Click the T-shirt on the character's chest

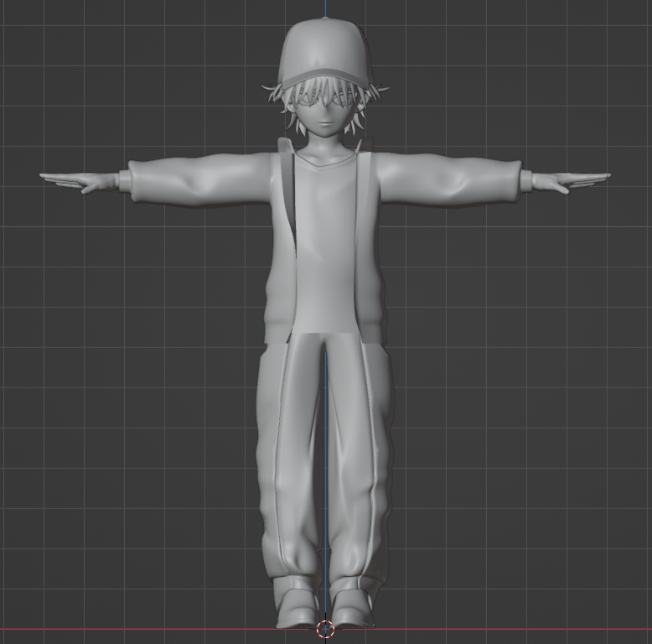click(324, 246)
